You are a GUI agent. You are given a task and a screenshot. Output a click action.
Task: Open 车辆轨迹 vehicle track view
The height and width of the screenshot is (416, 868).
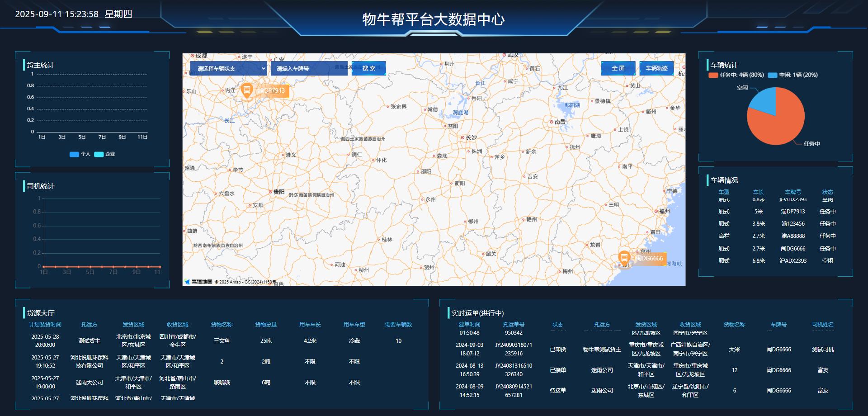(x=656, y=68)
